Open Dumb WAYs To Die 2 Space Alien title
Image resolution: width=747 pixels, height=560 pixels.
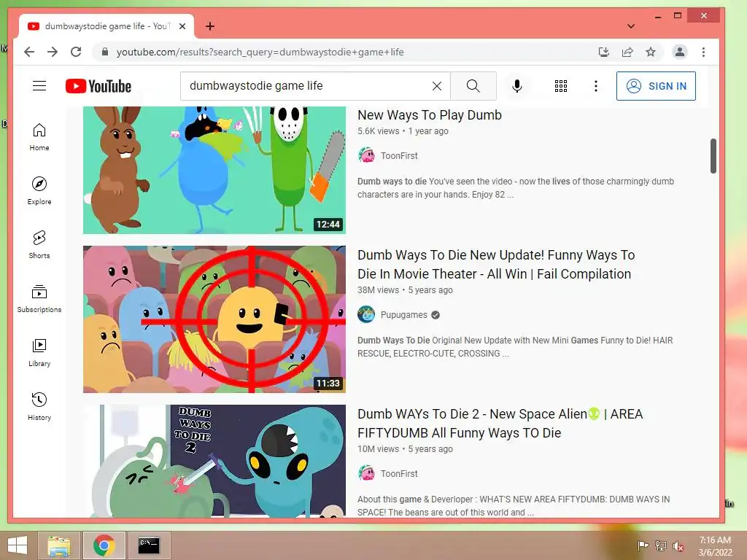(x=500, y=424)
